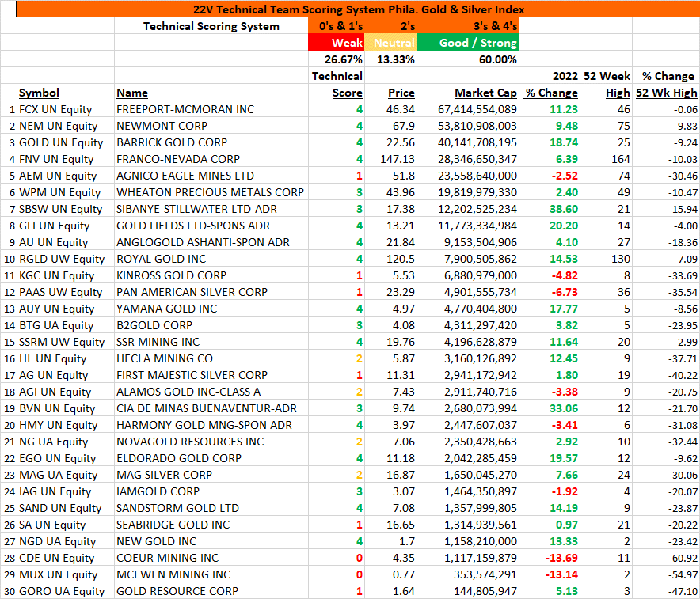The width and height of the screenshot is (700, 599).
Task: Select 'ANGLOGOLD ASHANTI-SPON ADR' name cell
Action: (x=211, y=242)
